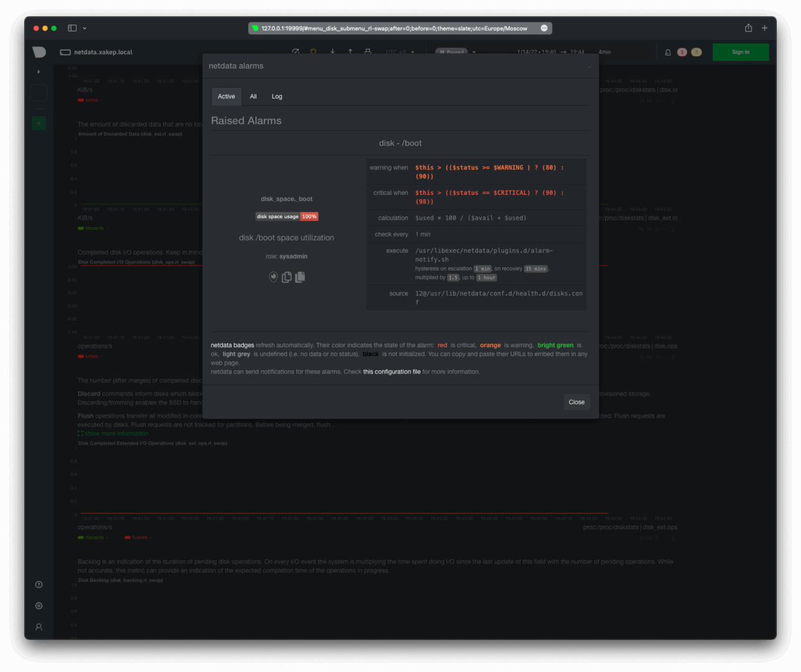Open the netdata settings gear in sidebar

tap(39, 605)
